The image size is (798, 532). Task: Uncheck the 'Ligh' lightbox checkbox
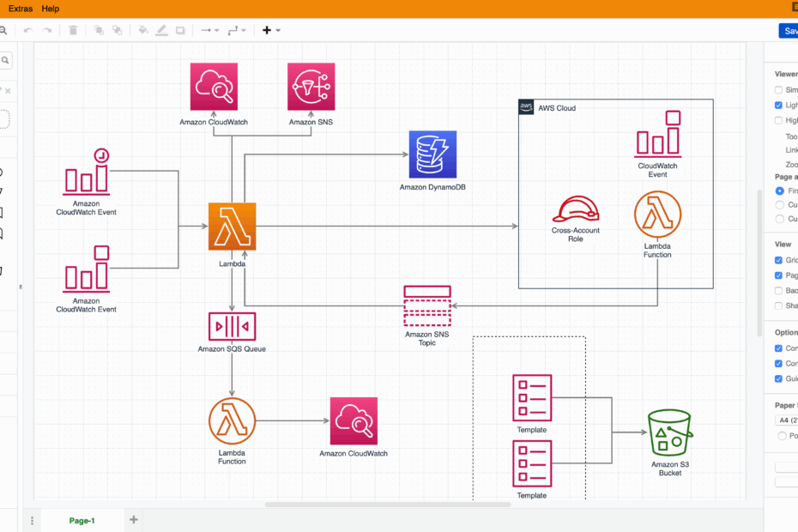pyautogui.click(x=778, y=105)
